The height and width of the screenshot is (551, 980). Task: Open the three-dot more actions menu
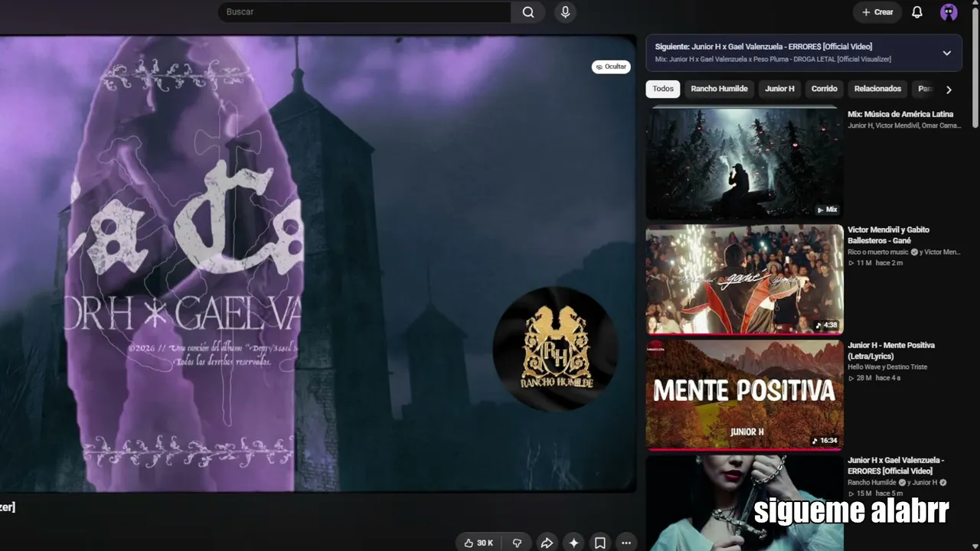(626, 543)
